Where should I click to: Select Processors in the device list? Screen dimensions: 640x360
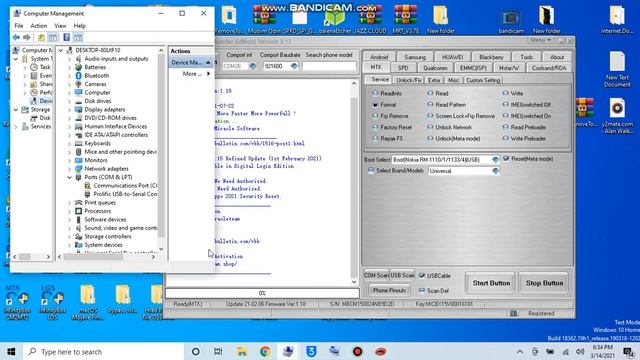pos(98,211)
